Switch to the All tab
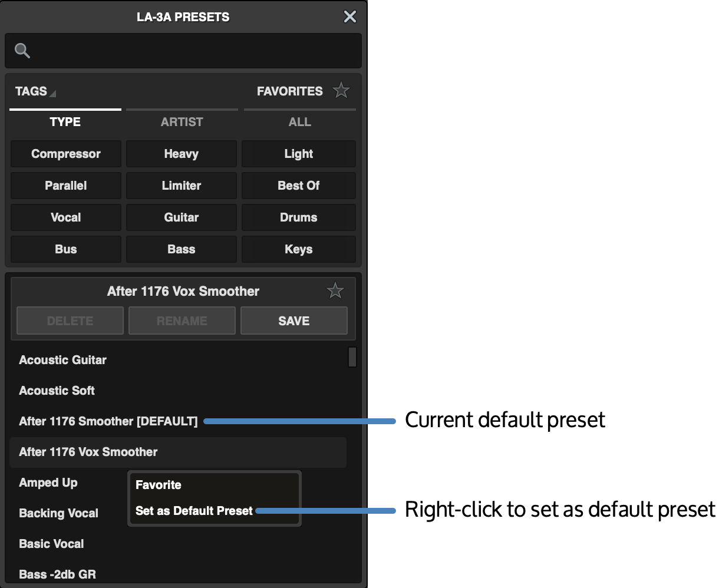This screenshot has height=588, width=719. click(x=299, y=122)
